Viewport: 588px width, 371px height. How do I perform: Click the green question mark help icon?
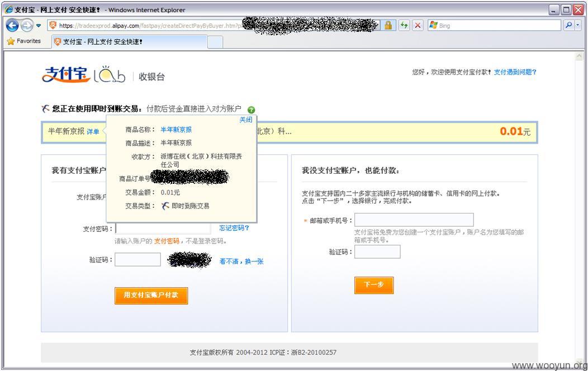[x=252, y=110]
